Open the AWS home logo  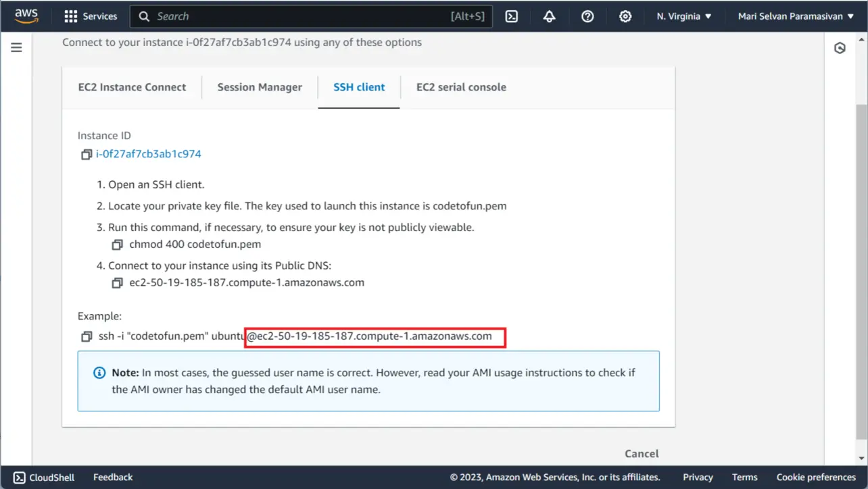(26, 16)
